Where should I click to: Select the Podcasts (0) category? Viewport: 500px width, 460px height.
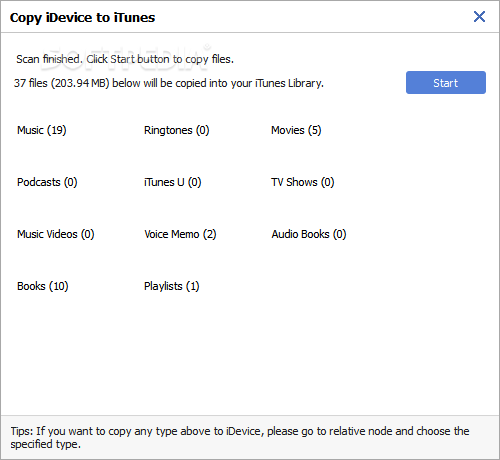click(x=47, y=182)
